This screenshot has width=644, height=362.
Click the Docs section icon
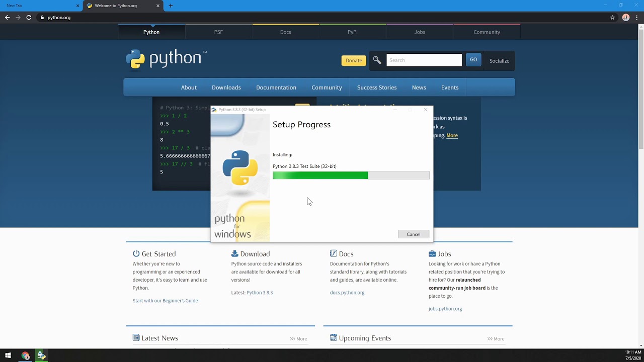(x=333, y=253)
